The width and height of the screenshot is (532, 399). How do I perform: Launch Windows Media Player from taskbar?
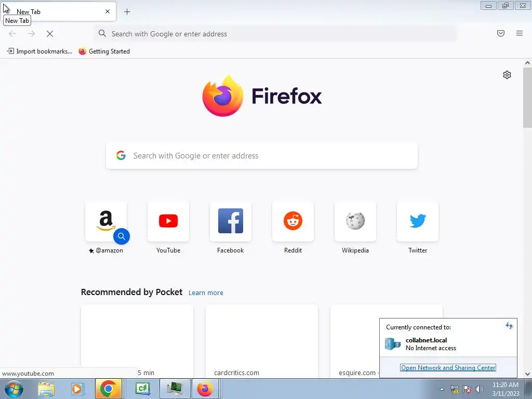click(77, 389)
